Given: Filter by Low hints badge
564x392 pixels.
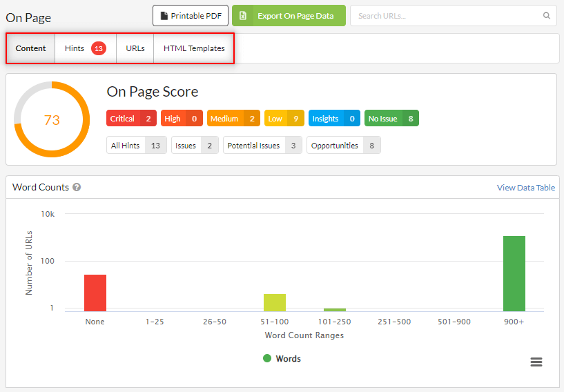Looking at the screenshot, I should (x=284, y=118).
